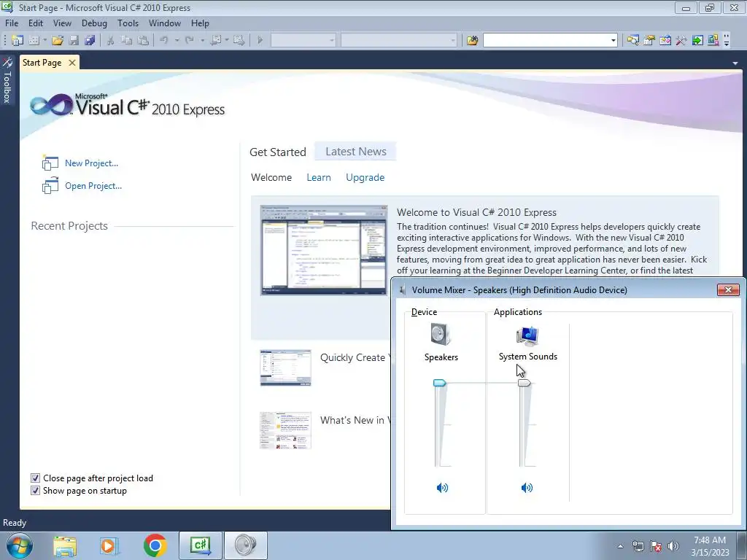Open Windows Explorer from the taskbar
The width and height of the screenshot is (747, 560).
[65, 545]
